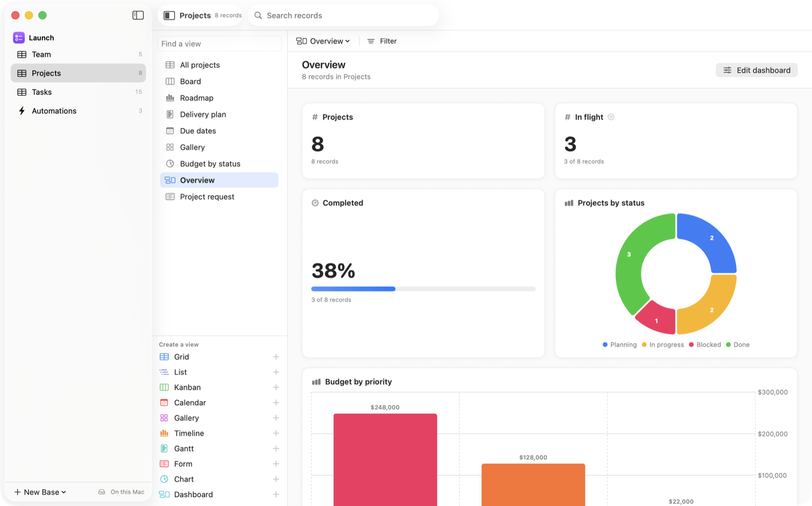Click the In flight filter indicator icon
Screen dimensions: 812x506
[x=611, y=117]
